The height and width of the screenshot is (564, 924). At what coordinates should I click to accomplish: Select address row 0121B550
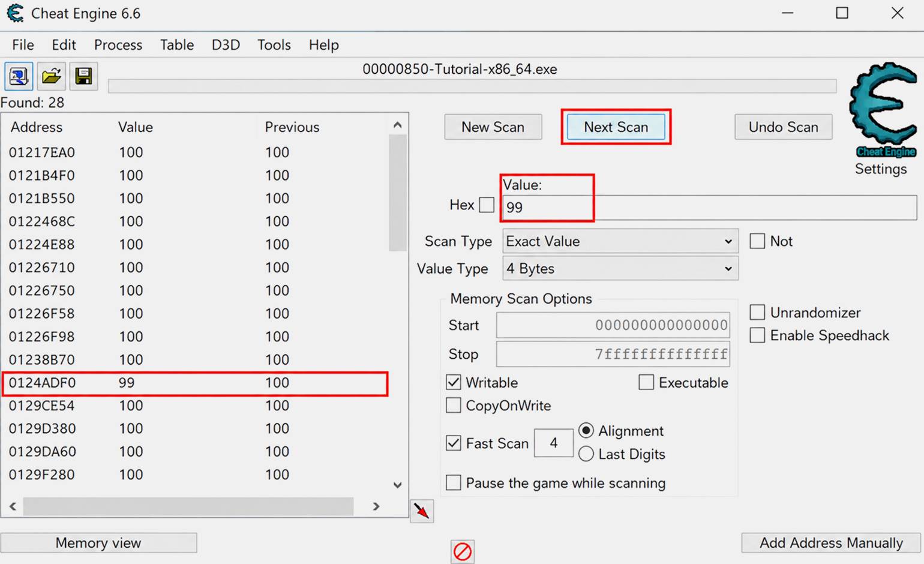pyautogui.click(x=196, y=199)
